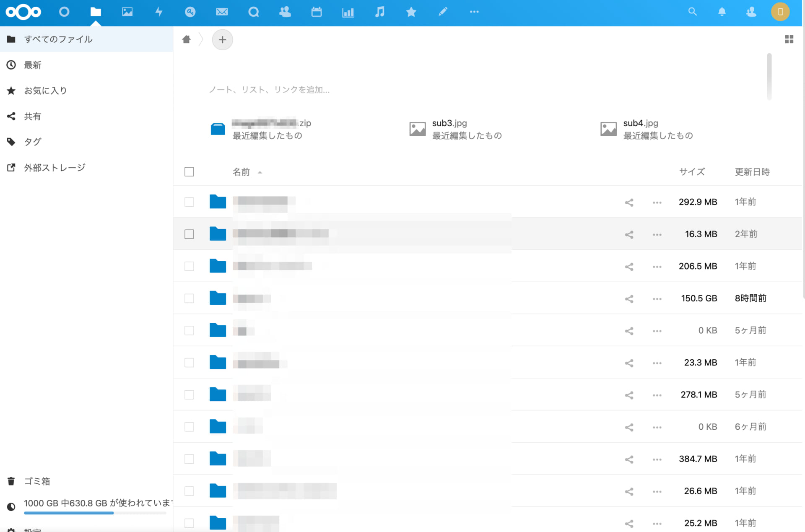The width and height of the screenshot is (805, 532).
Task: Open actions menu for 206.5 MB folder
Action: click(x=657, y=267)
